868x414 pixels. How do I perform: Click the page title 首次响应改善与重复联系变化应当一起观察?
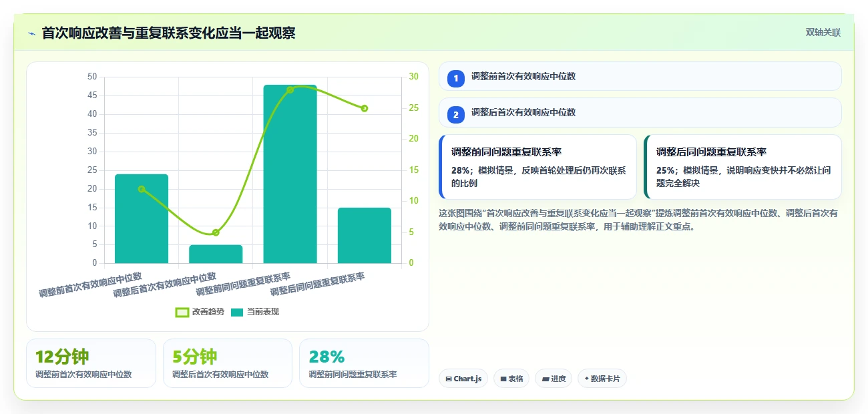click(168, 33)
